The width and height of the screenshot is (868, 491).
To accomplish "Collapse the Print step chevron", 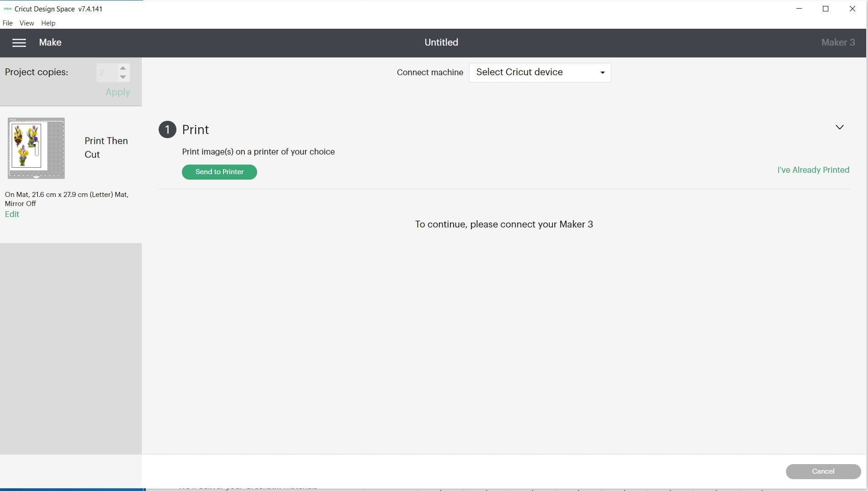I will tap(839, 127).
